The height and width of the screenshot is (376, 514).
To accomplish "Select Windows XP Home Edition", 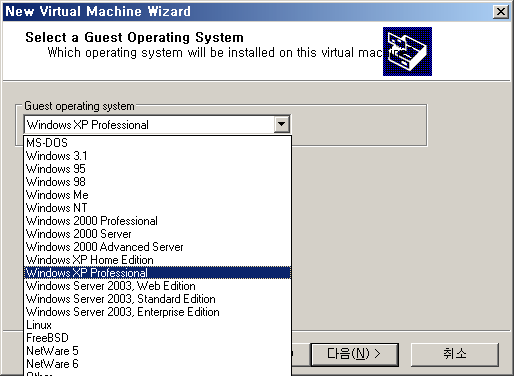I will [157, 260].
